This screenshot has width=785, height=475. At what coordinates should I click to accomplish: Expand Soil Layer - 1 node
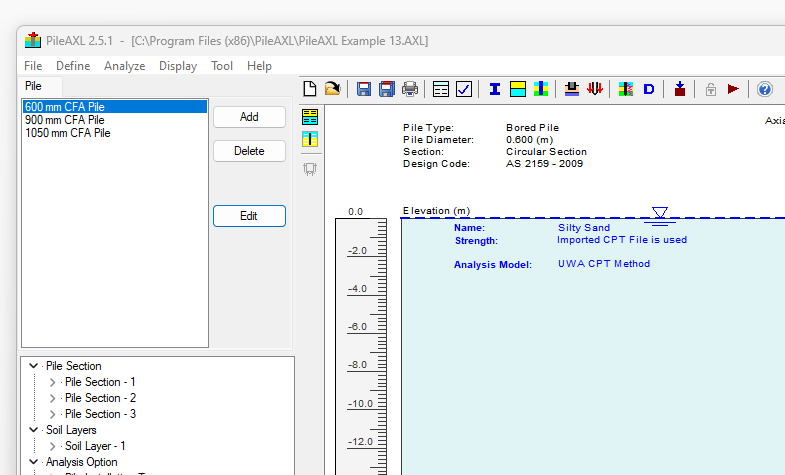tap(52, 446)
